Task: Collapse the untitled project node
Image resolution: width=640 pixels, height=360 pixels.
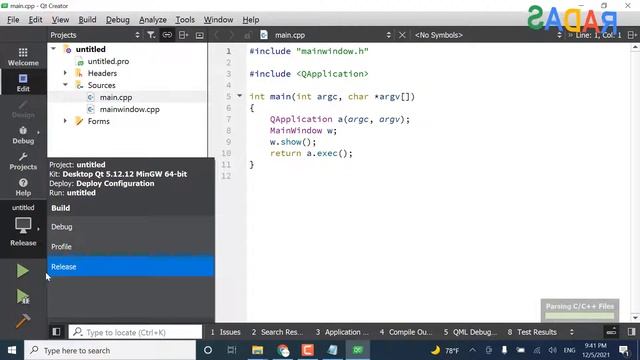Action: coord(53,49)
